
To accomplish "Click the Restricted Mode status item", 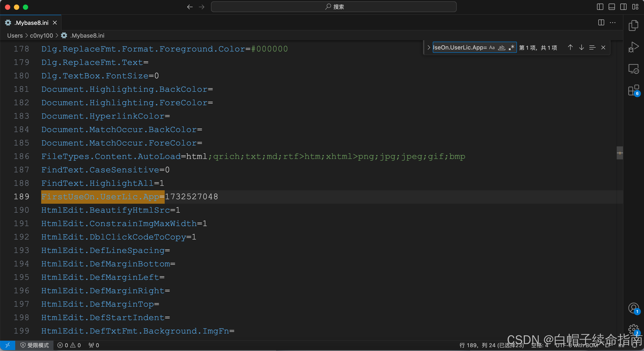I will [x=34, y=345].
